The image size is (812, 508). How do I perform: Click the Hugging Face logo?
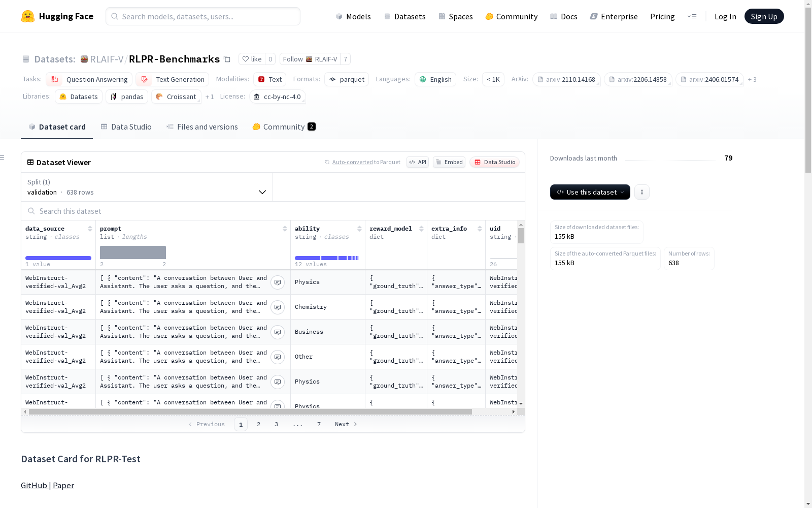coord(57,16)
